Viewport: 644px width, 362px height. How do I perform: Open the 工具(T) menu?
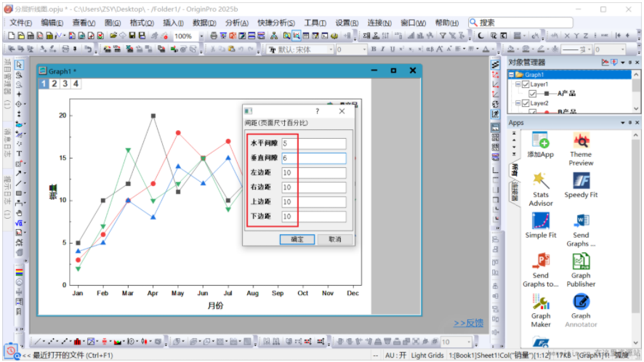315,23
